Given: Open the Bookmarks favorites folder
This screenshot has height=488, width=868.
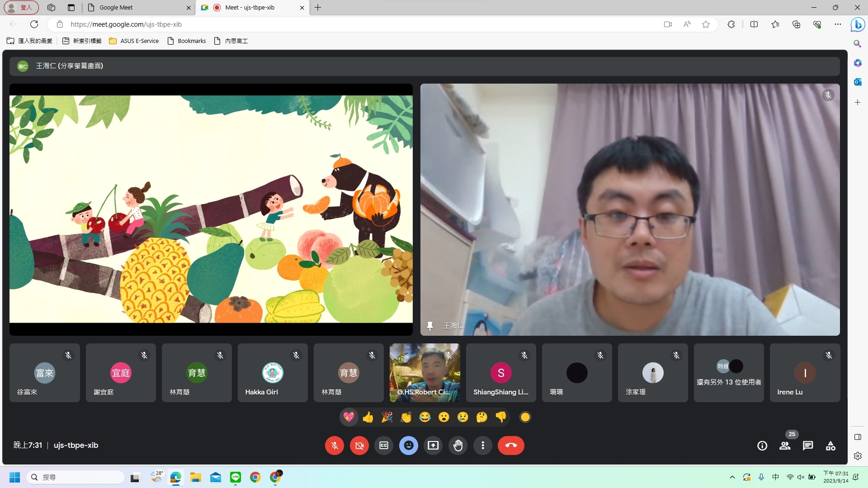Looking at the screenshot, I should tap(187, 41).
